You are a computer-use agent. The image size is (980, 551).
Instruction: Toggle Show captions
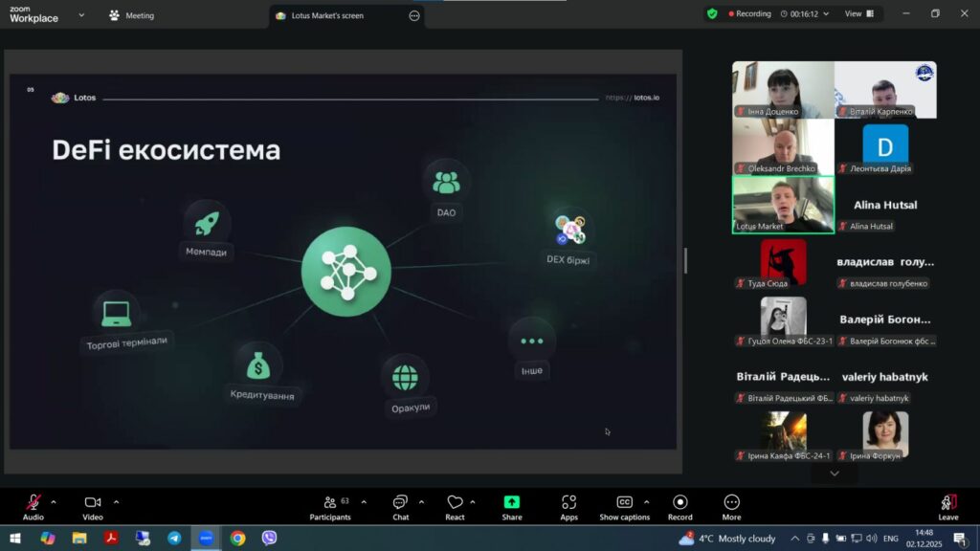pyautogui.click(x=624, y=503)
